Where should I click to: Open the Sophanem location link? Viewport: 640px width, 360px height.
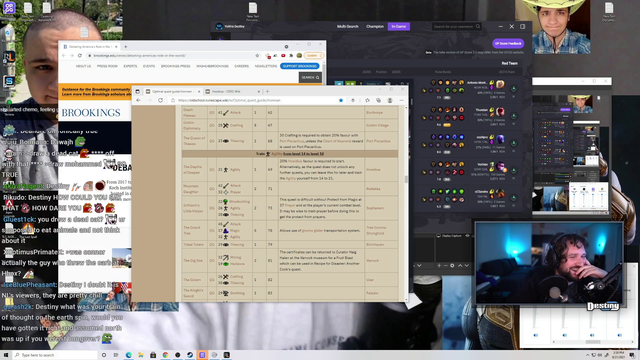click(x=375, y=208)
